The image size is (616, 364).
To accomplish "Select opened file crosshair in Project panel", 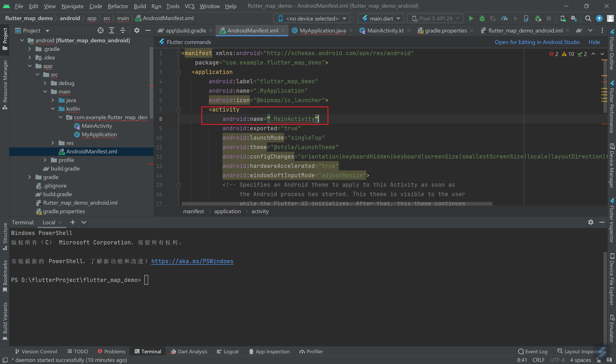I will pos(100,30).
